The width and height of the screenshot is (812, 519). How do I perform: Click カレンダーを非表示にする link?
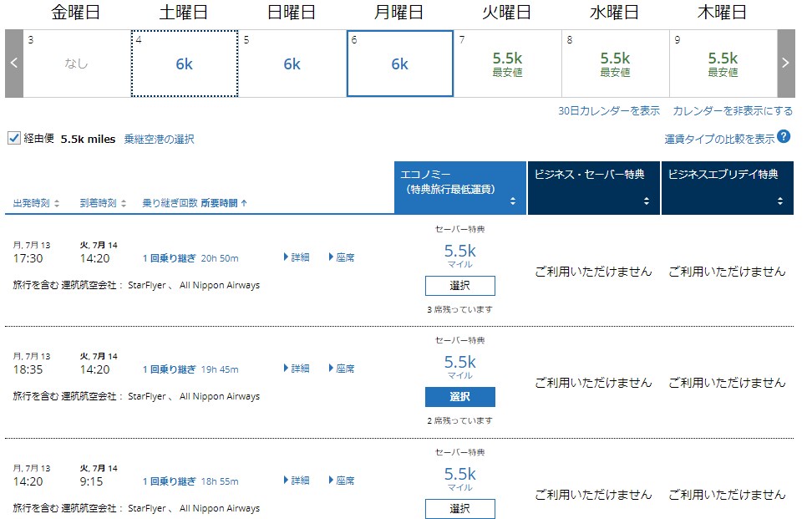(x=733, y=111)
